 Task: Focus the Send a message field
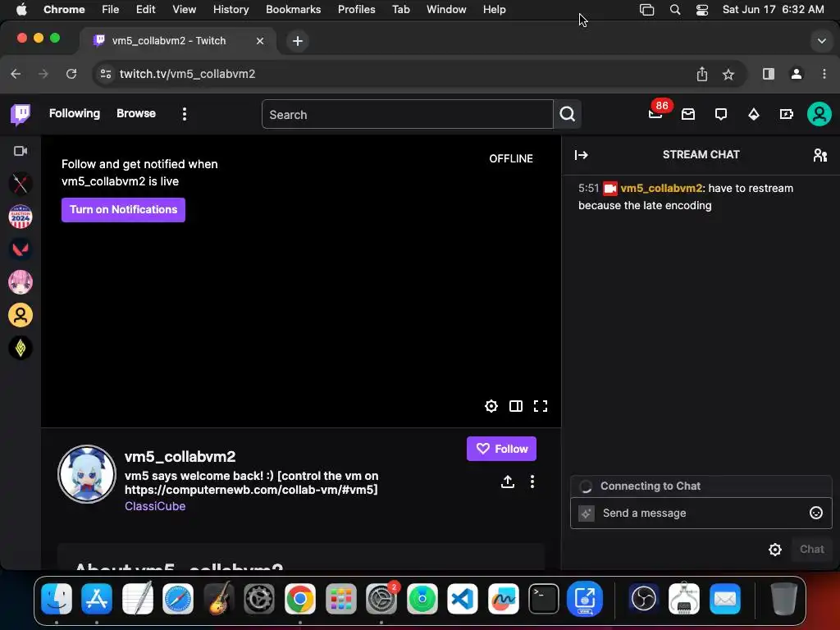click(x=701, y=514)
